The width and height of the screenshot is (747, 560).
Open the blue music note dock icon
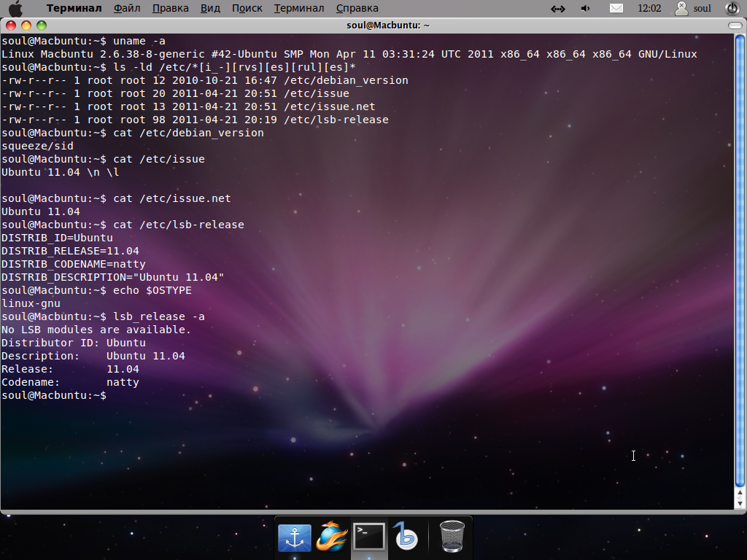pos(406,537)
